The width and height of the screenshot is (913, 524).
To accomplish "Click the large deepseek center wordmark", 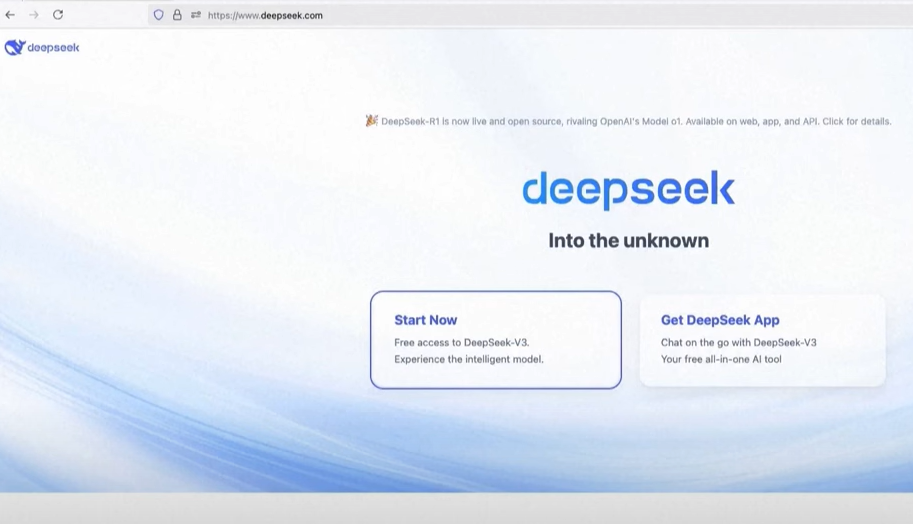I will (628, 190).
